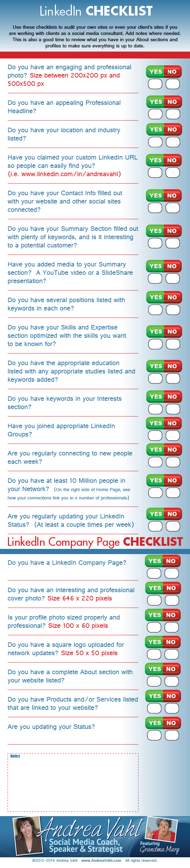Check the YES box for professional photo question

(x=155, y=84)
